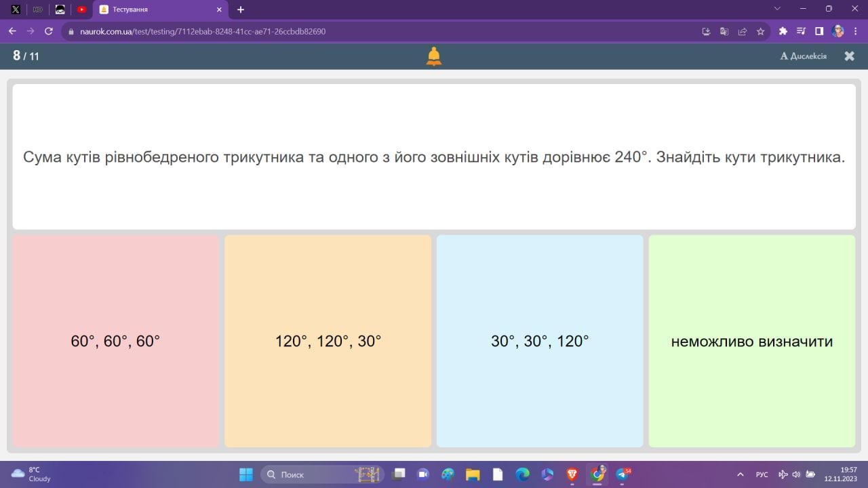
Task: Show hidden system tray icons
Action: (740, 474)
